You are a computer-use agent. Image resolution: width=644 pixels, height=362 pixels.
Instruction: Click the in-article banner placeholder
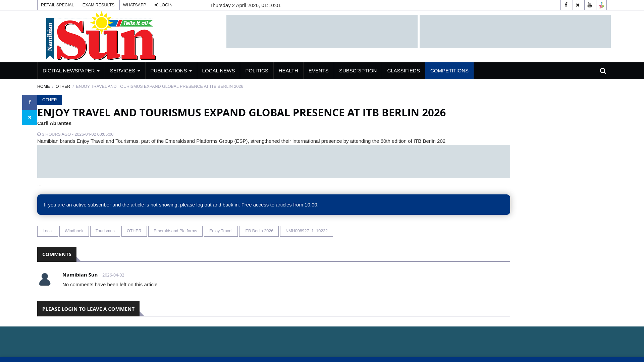tap(274, 162)
